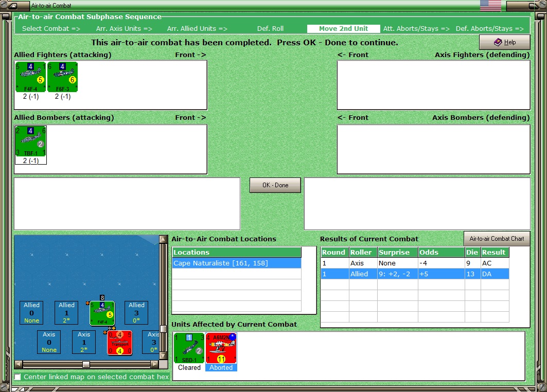Click the map horizontal scrollbar thumb
This screenshot has width=547, height=392.
86,364
